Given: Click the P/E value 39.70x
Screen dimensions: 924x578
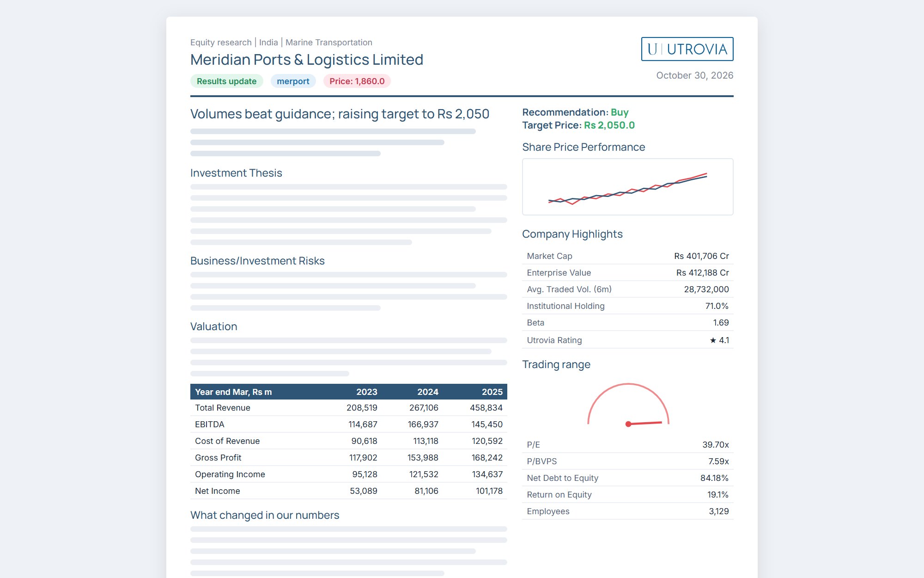Looking at the screenshot, I should pyautogui.click(x=716, y=444).
